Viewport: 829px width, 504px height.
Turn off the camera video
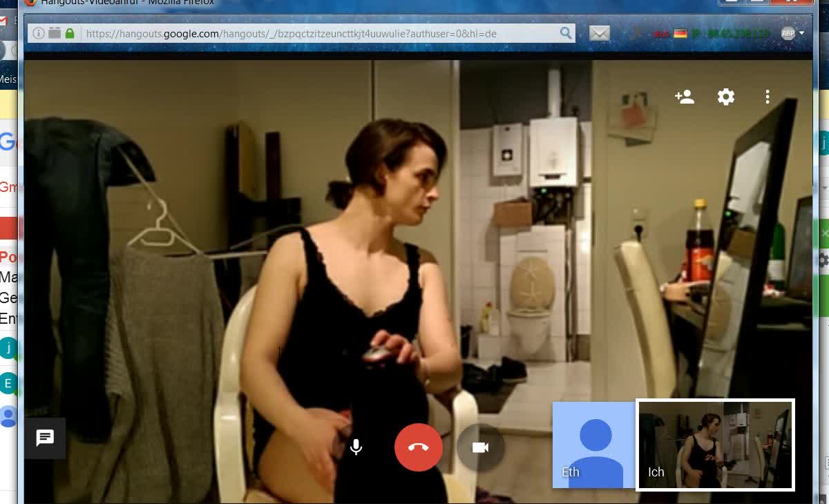[x=480, y=447]
